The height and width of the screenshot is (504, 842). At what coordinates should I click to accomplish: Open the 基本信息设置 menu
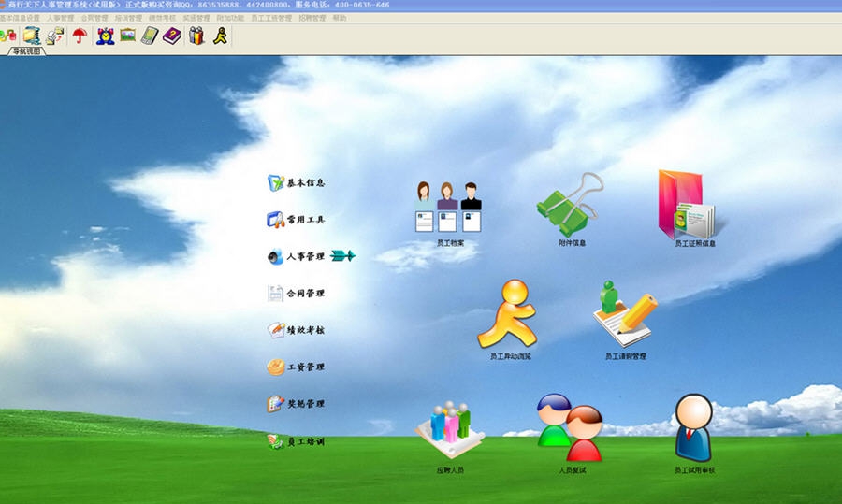point(20,18)
